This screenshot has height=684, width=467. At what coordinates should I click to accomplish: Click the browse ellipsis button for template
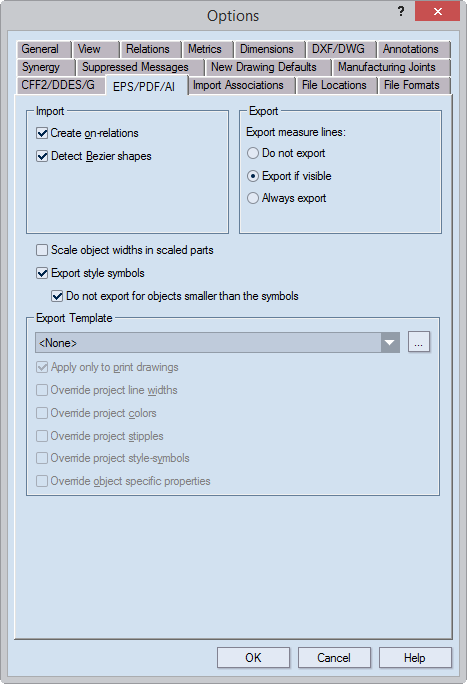[x=419, y=342]
